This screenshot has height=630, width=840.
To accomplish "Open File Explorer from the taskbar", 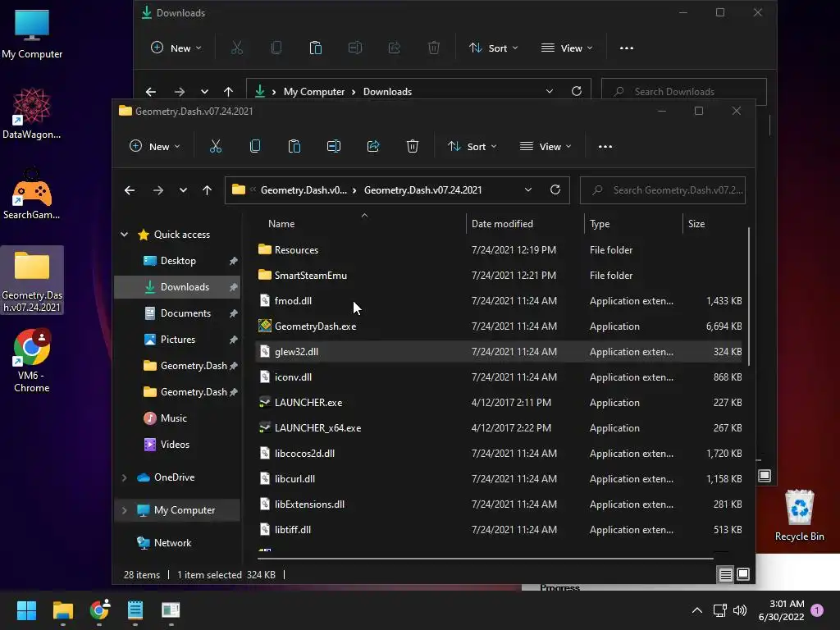I will click(62, 610).
